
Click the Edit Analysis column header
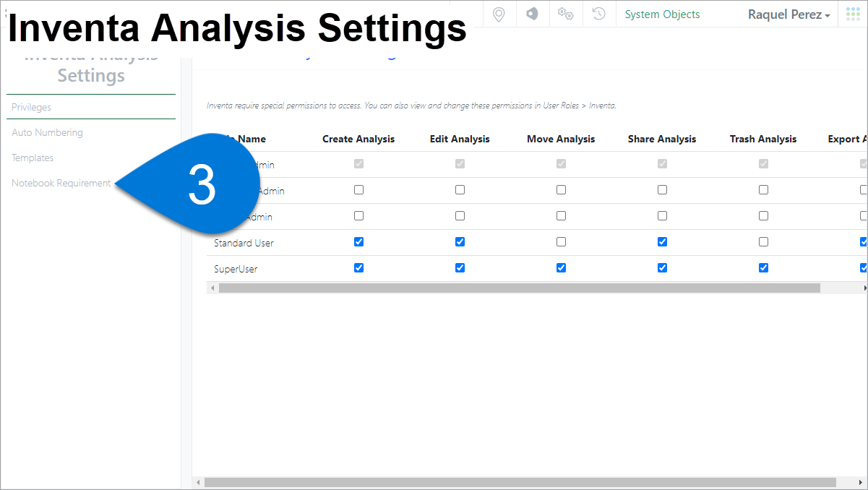coord(460,139)
